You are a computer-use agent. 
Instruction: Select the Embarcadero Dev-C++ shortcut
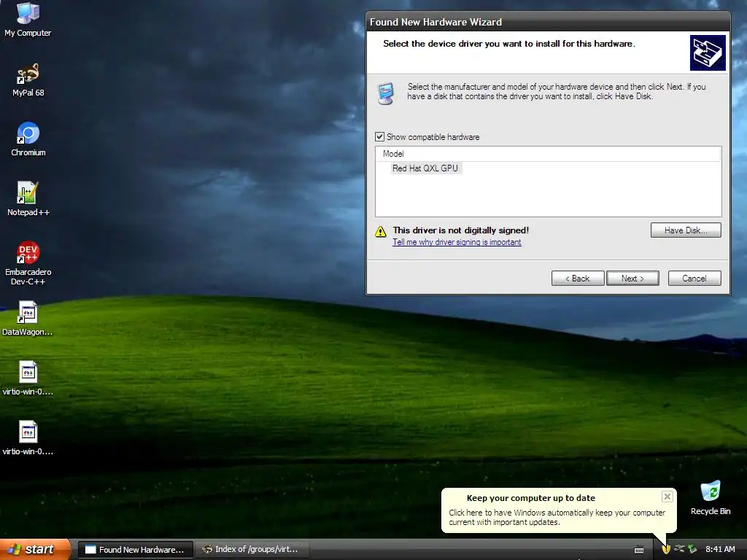(28, 262)
